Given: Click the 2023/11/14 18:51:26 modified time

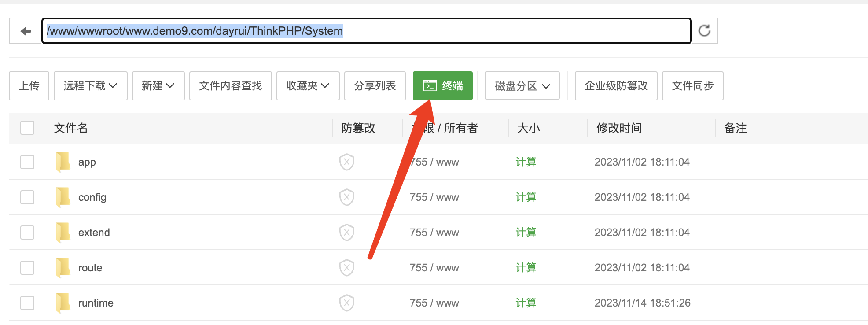Looking at the screenshot, I should click(643, 303).
